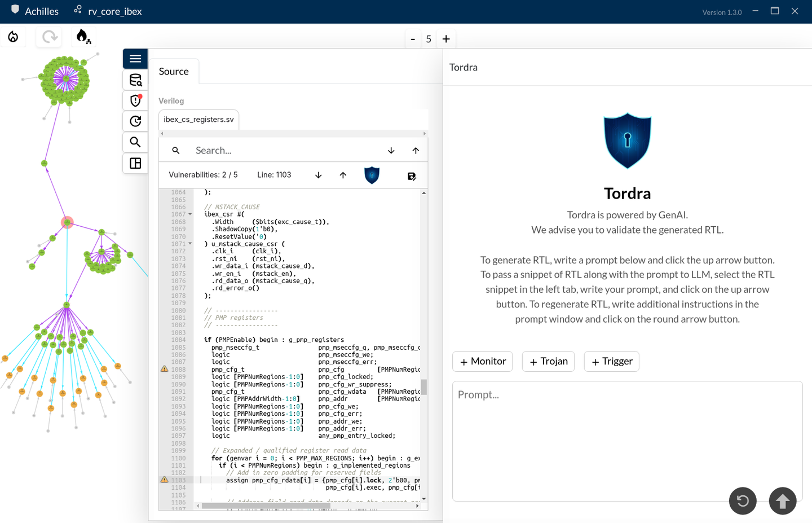Click the code line 1084 with g_pmp_registers
Screen dimensions: 812x523
pyautogui.click(x=273, y=340)
